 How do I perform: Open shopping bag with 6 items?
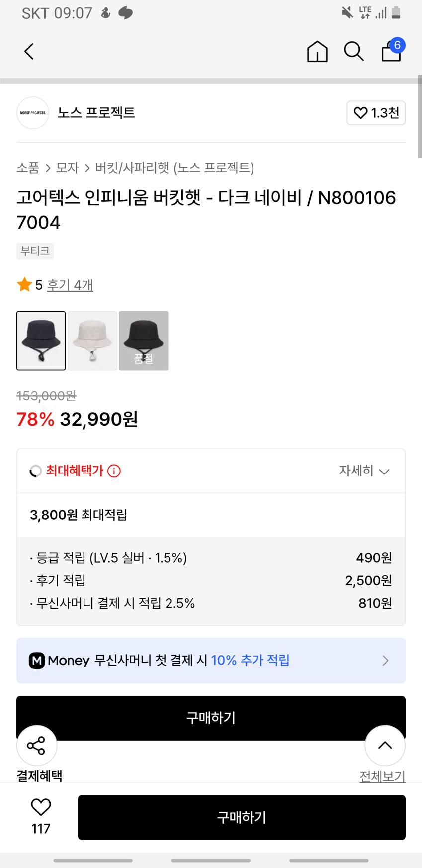(x=392, y=51)
